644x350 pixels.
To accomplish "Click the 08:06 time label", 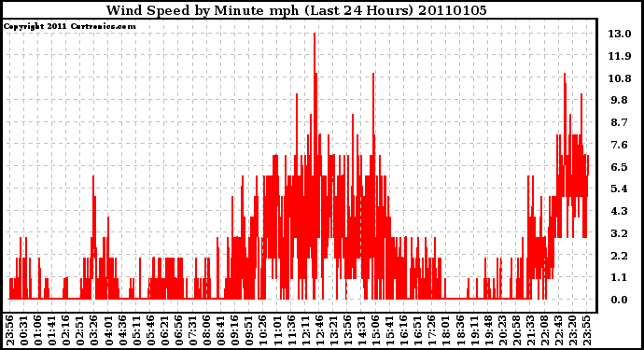I will click(207, 331).
